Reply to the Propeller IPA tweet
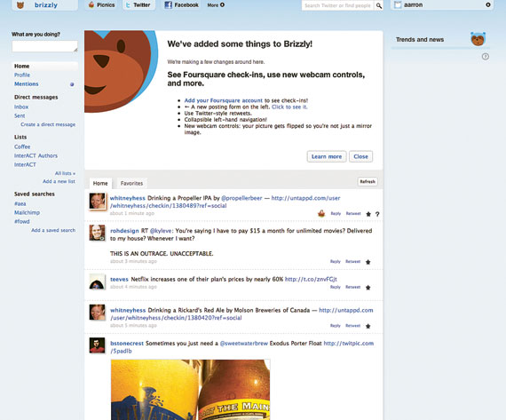506x420 pixels. tap(336, 213)
